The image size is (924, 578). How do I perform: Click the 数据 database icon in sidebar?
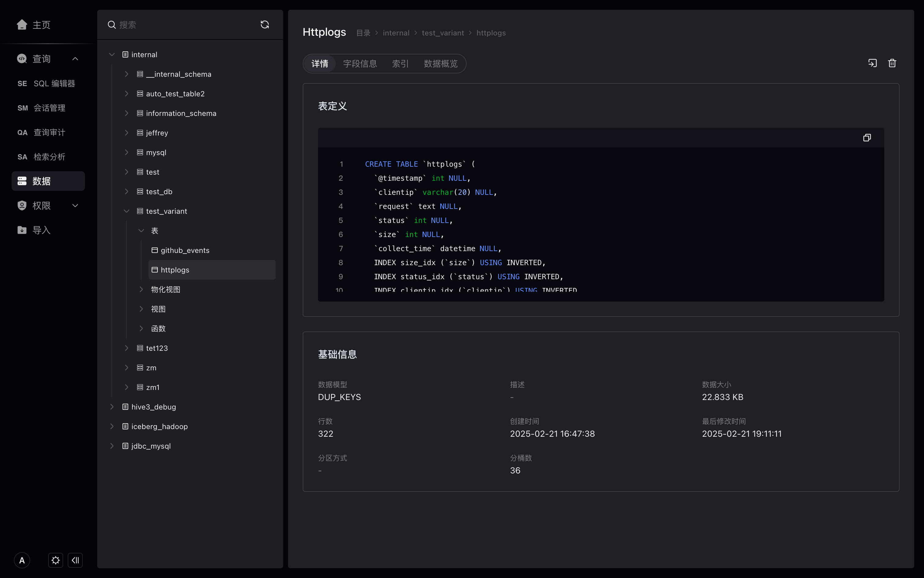22,181
